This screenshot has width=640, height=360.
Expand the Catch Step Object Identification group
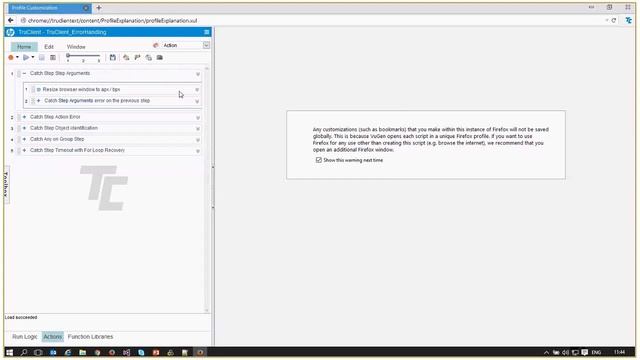click(24, 128)
